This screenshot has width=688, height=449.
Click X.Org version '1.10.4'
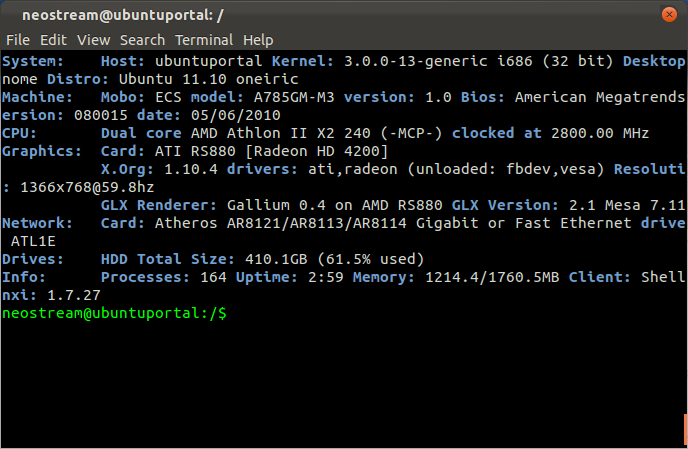point(190,169)
